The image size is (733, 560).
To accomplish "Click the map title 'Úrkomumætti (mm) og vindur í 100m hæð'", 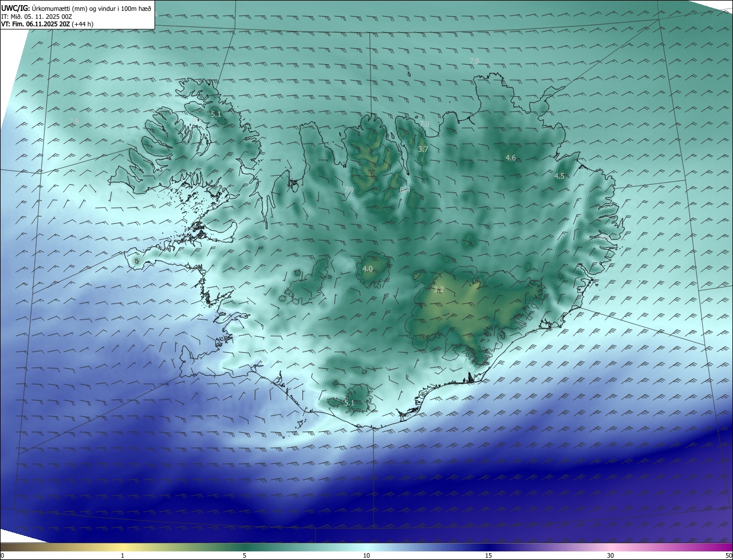I will 92,8.
